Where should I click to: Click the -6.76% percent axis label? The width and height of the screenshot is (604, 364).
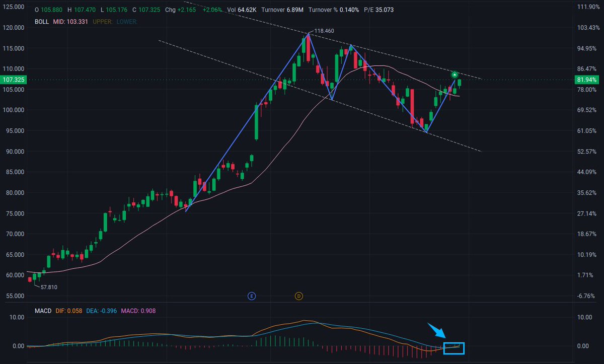tap(587, 296)
